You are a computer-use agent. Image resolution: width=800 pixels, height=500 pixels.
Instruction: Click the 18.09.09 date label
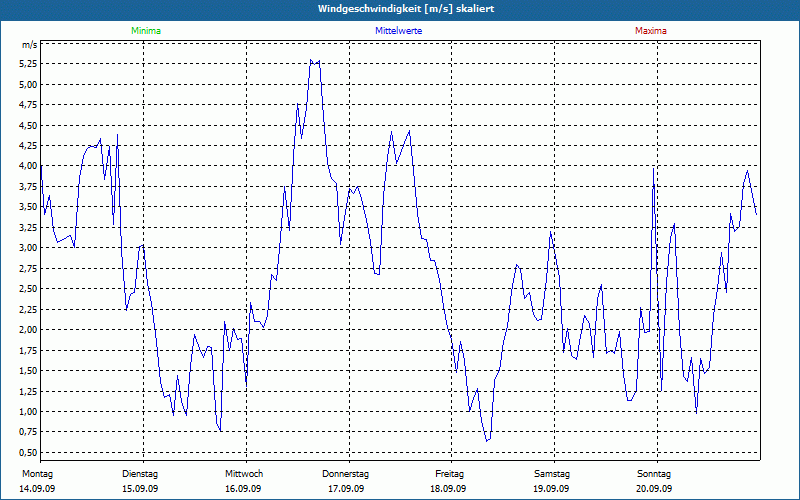click(448, 489)
